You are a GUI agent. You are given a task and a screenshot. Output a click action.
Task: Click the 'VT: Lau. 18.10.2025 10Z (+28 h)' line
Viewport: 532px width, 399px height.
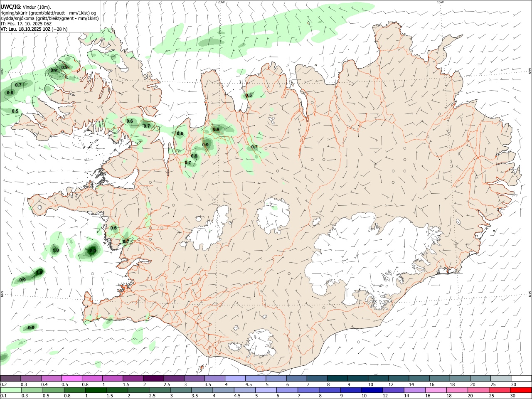click(x=34, y=29)
